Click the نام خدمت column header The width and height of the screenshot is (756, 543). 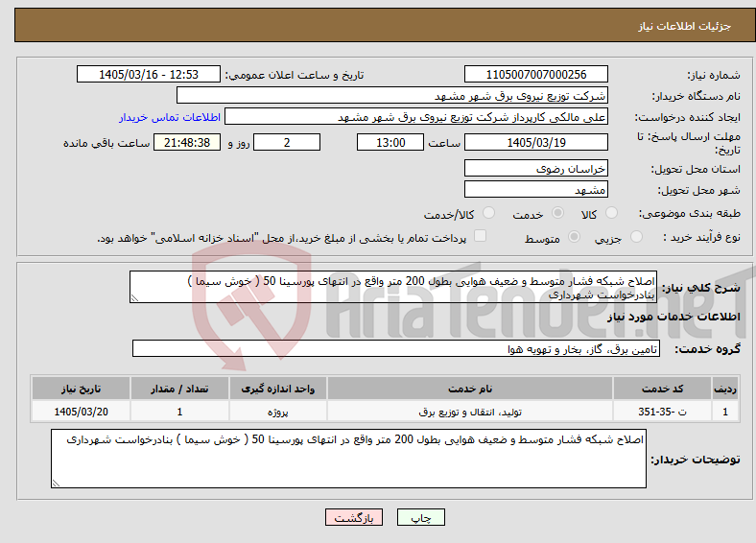coord(470,389)
